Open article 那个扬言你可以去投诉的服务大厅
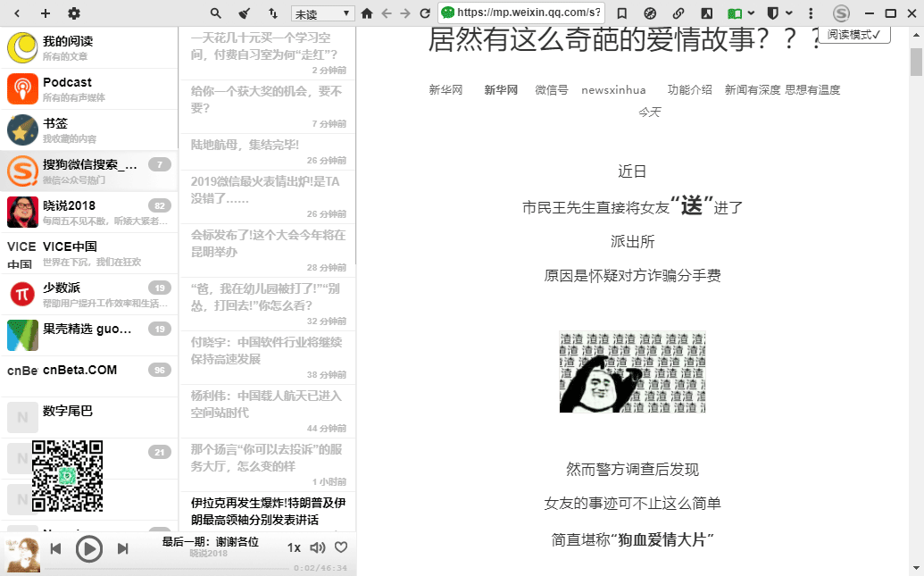 point(268,465)
